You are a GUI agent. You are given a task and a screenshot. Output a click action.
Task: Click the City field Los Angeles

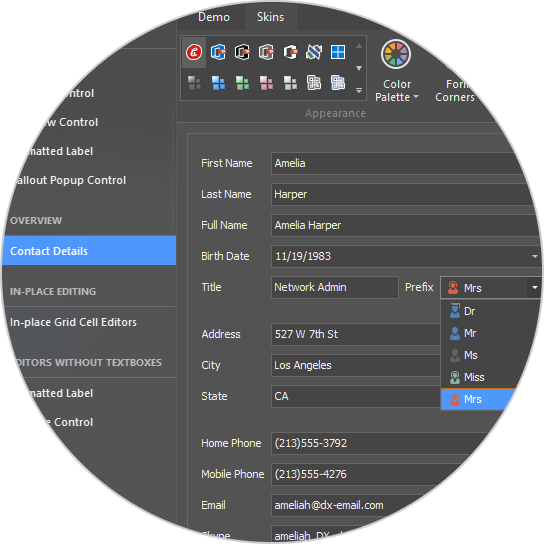point(356,365)
